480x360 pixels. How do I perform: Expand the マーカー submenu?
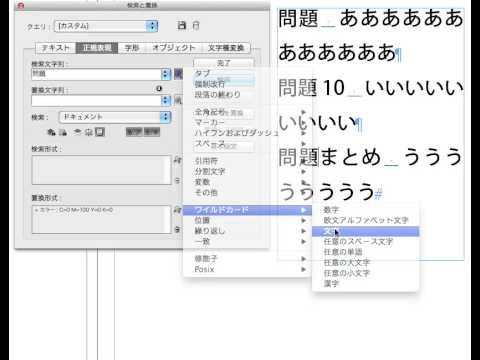tap(247, 122)
